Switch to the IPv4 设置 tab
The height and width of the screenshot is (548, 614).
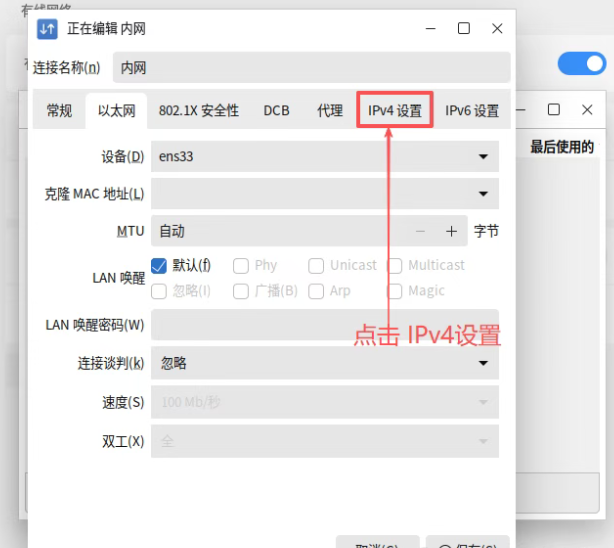coord(395,111)
